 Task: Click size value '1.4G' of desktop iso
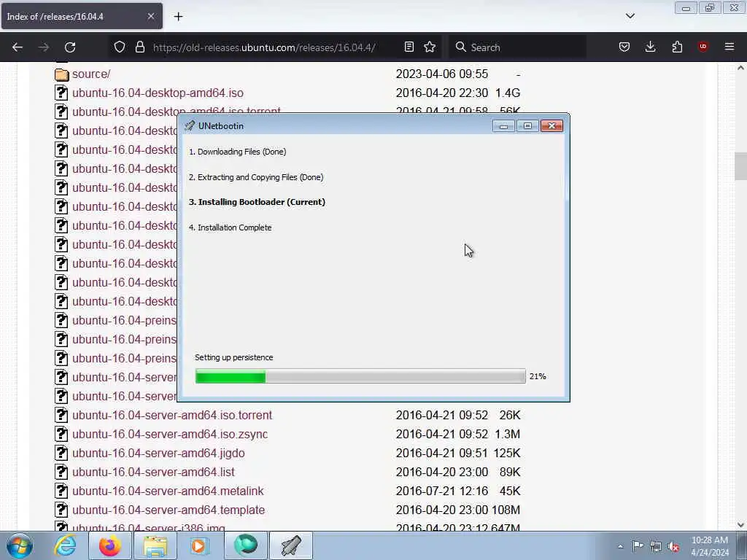coord(508,93)
